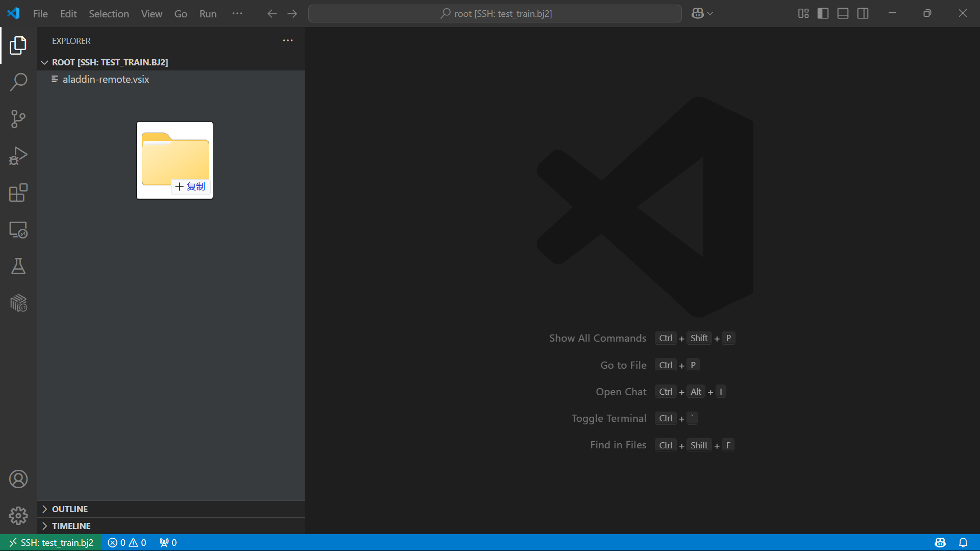Viewport: 980px width, 551px height.
Task: Open the Extensions view
Action: tap(18, 193)
